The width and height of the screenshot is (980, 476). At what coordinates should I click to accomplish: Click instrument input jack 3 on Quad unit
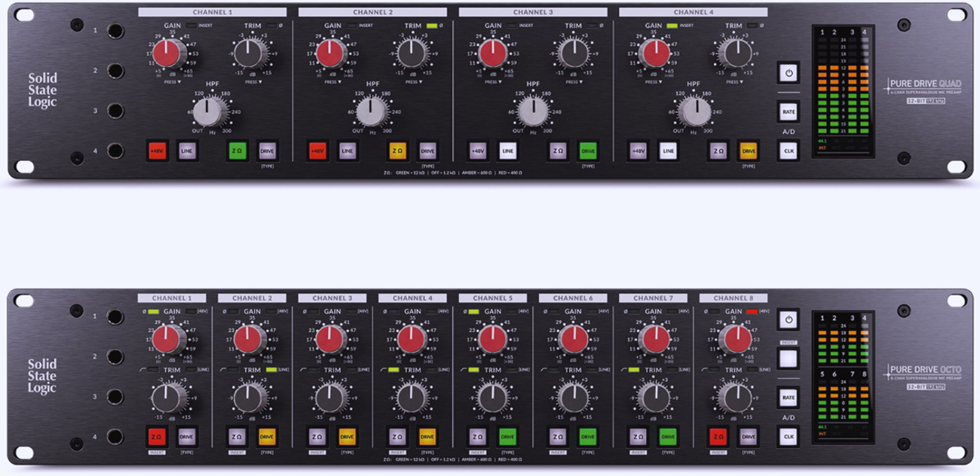click(115, 111)
